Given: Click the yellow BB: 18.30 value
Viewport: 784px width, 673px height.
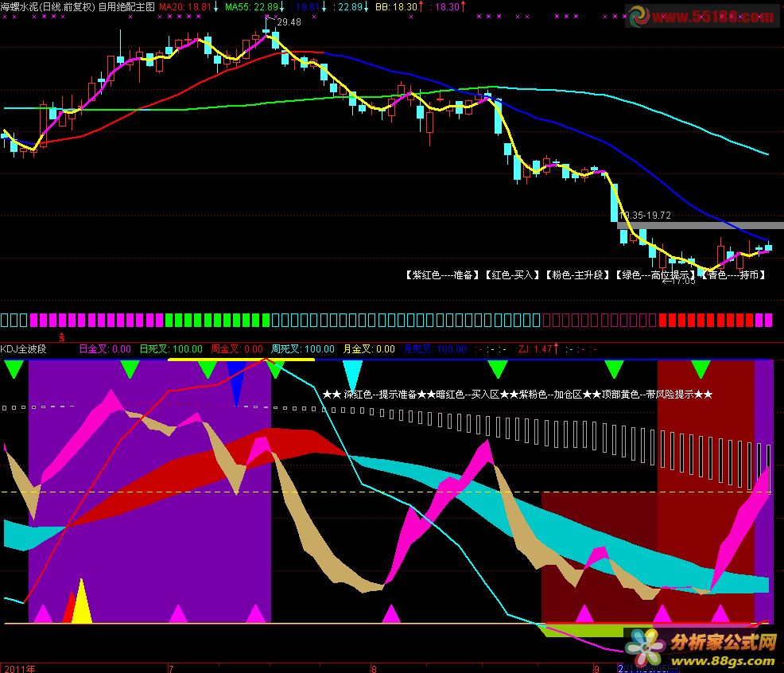Looking at the screenshot, I should (x=396, y=7).
